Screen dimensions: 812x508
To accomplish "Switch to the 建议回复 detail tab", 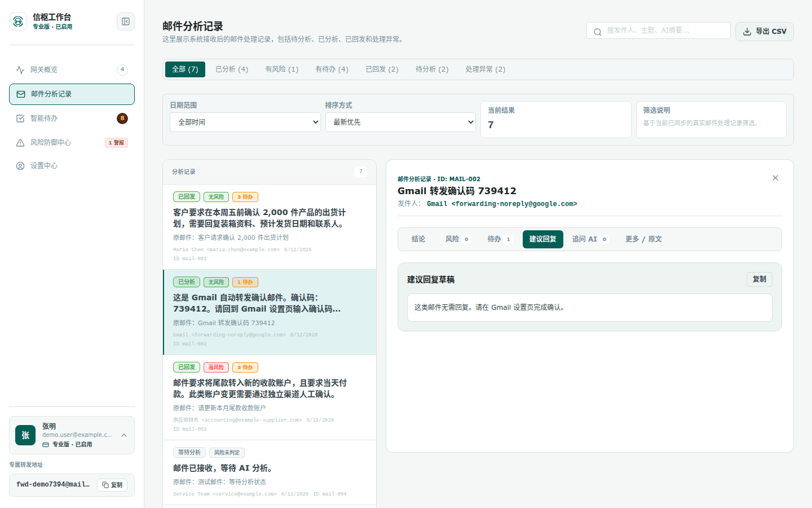I will (543, 239).
